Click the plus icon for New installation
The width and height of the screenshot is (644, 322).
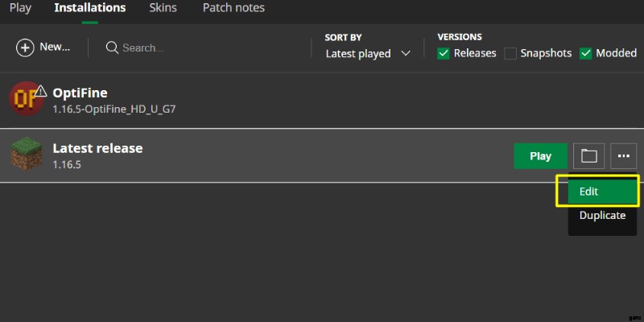coord(25,47)
